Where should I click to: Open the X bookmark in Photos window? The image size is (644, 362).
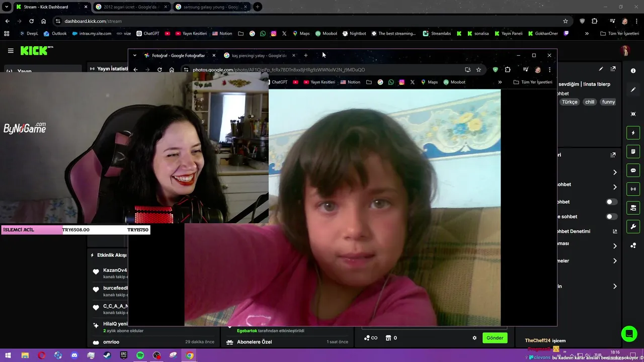click(413, 82)
